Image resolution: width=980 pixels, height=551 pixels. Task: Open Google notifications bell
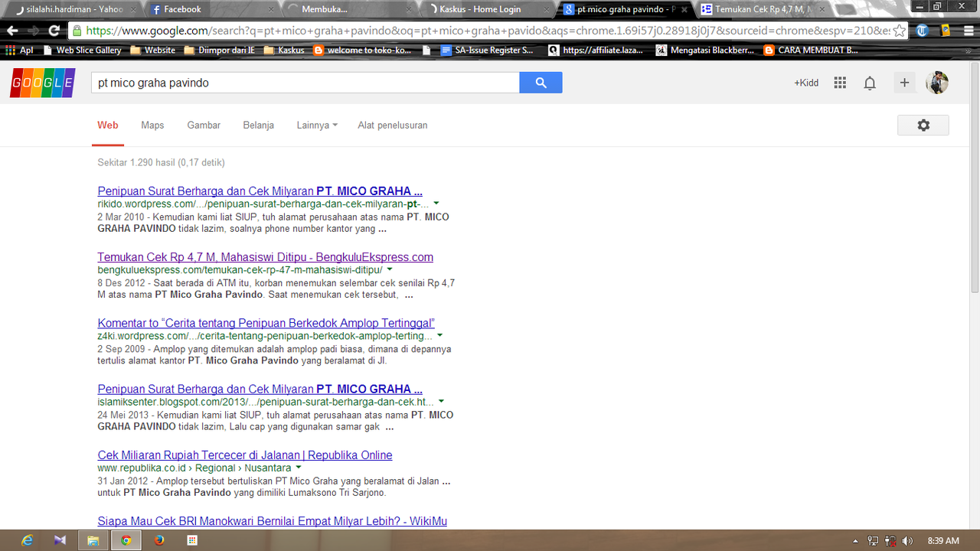[870, 83]
